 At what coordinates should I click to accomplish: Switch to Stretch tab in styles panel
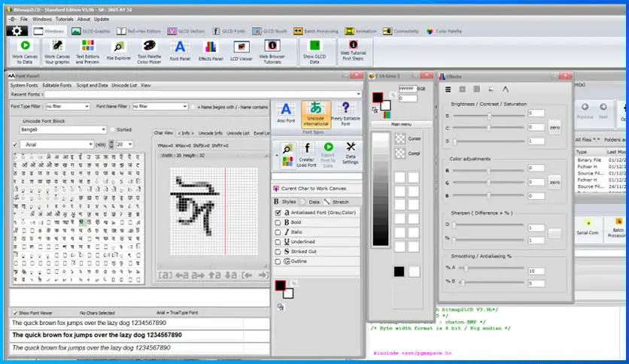click(x=336, y=202)
